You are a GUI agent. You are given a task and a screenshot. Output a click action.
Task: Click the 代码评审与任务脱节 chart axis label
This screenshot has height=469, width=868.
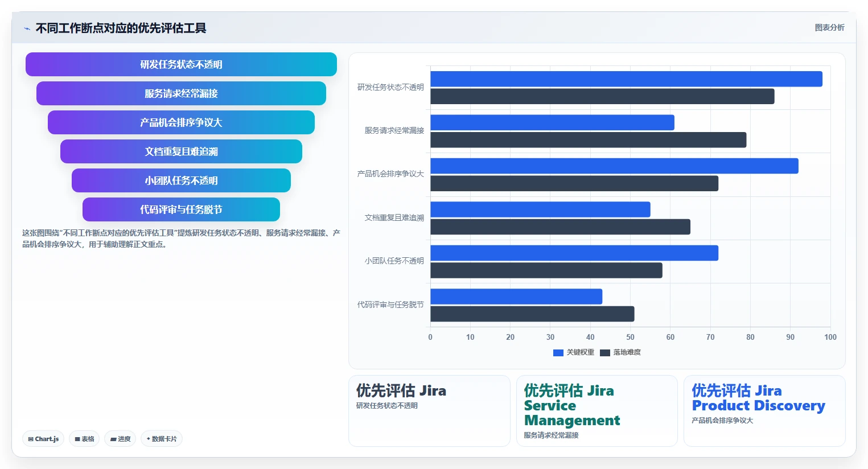pyautogui.click(x=390, y=305)
